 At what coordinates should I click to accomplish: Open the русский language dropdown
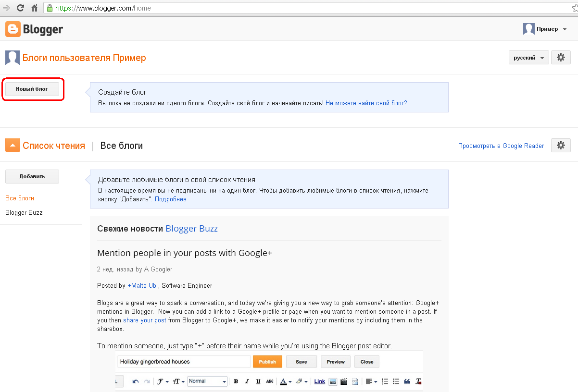click(529, 58)
